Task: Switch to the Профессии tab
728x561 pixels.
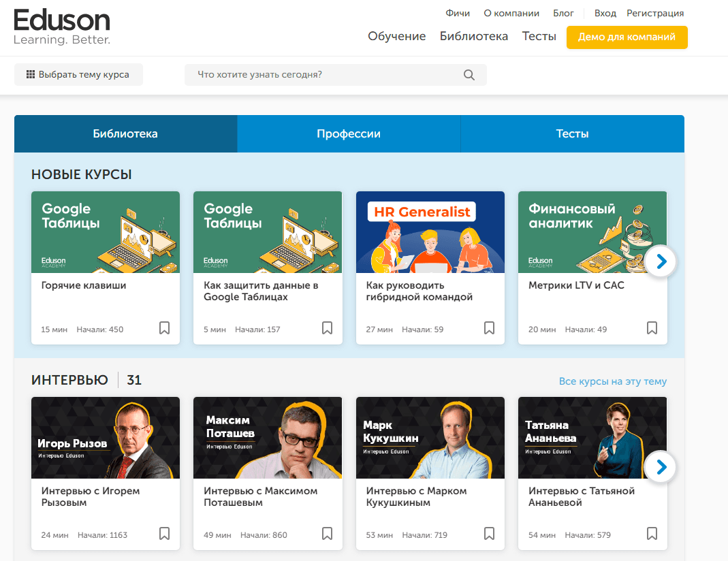Action: [x=349, y=133]
